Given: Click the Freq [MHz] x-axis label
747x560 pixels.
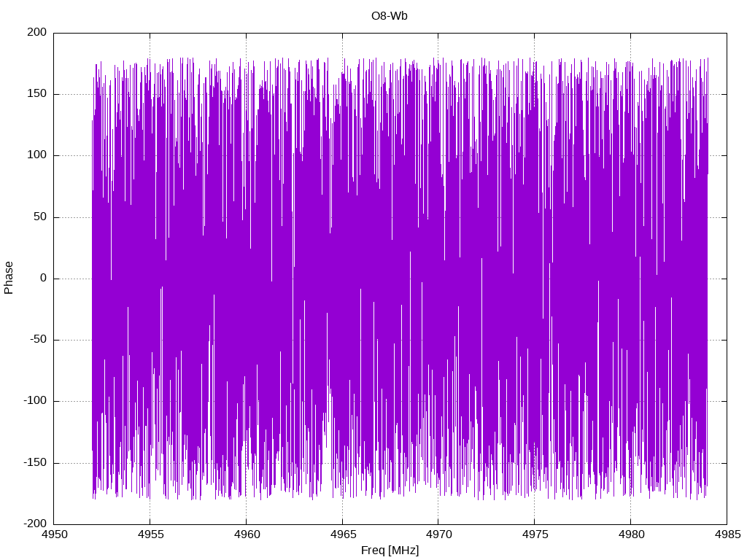Looking at the screenshot, I should point(390,550).
